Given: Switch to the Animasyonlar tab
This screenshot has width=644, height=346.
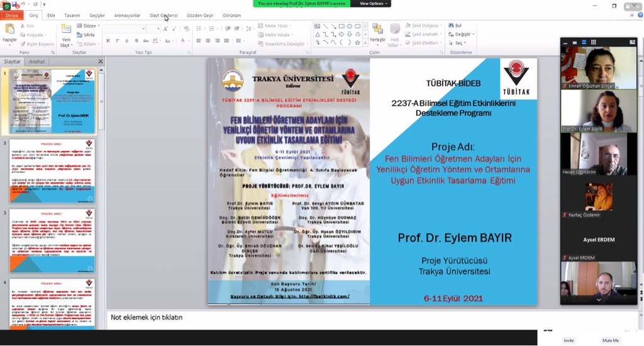Looking at the screenshot, I should (x=127, y=15).
